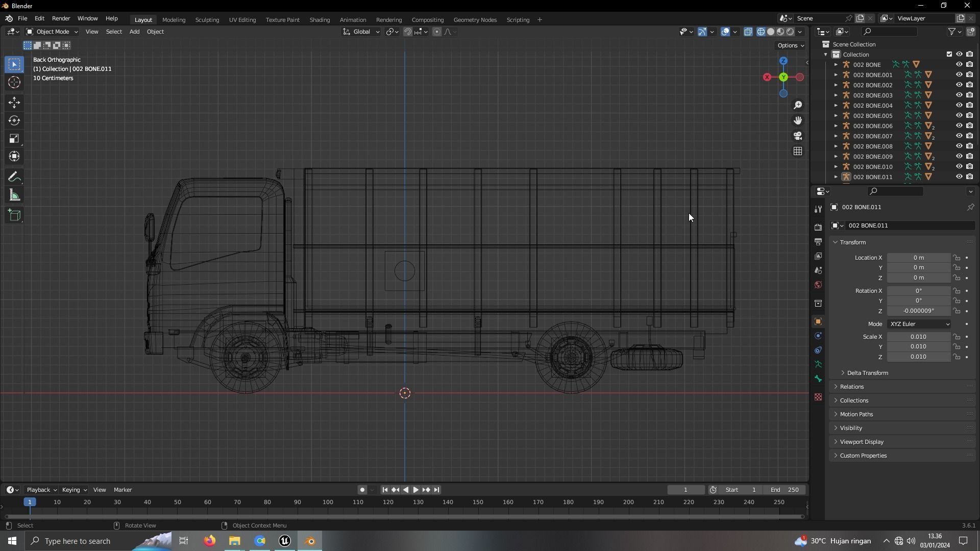Switch to wireframe viewport shading
980x551 pixels.
[x=761, y=32]
